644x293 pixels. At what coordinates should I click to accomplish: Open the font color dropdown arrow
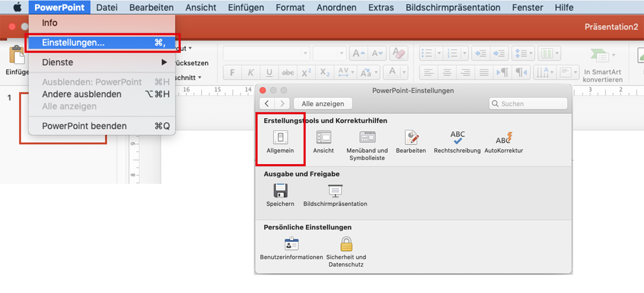point(403,73)
